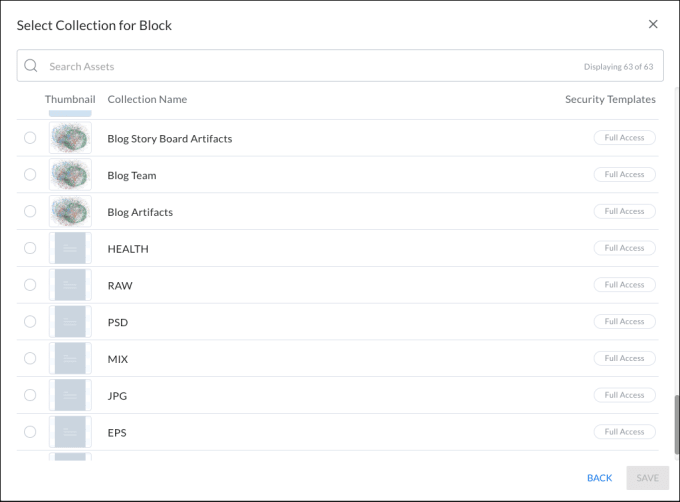Click the Blog Artifacts thumbnail
Image resolution: width=680 pixels, height=502 pixels.
pos(70,212)
